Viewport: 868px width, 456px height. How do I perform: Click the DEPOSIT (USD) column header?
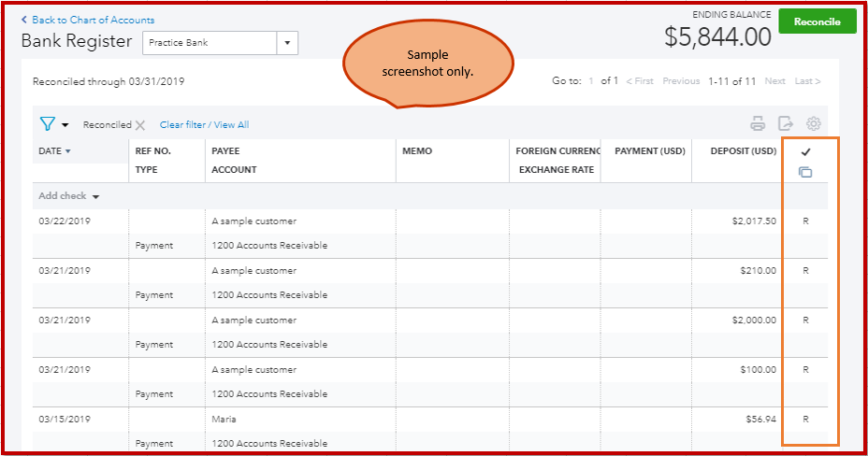coord(744,150)
